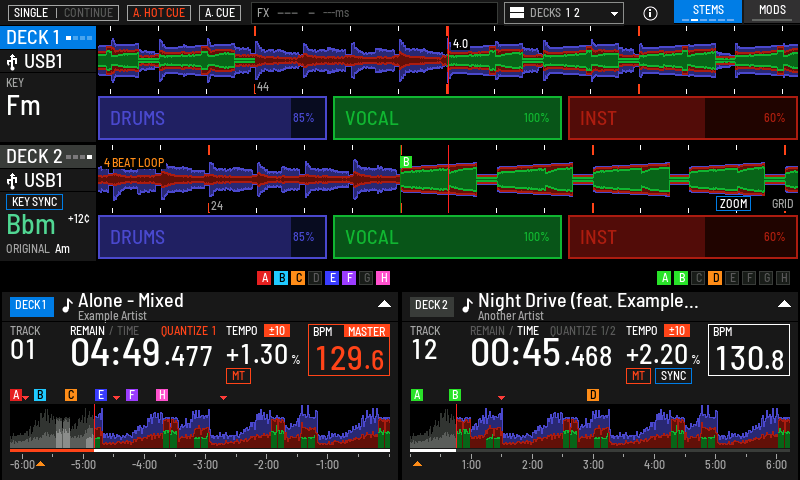The height and width of the screenshot is (480, 800).
Task: Jump to cue F marker on Deck 1 overview
Action: pyautogui.click(x=132, y=395)
